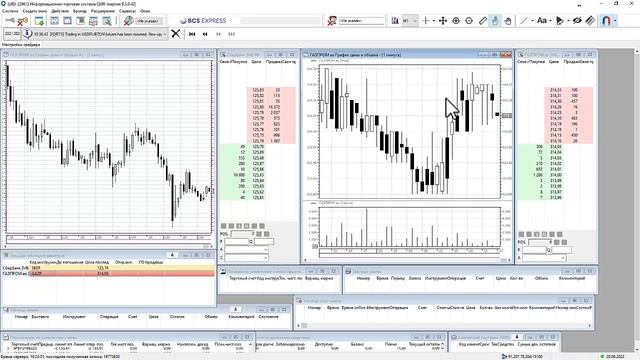640x360 pixels.
Task: Open the Окна menu
Action: point(145,11)
